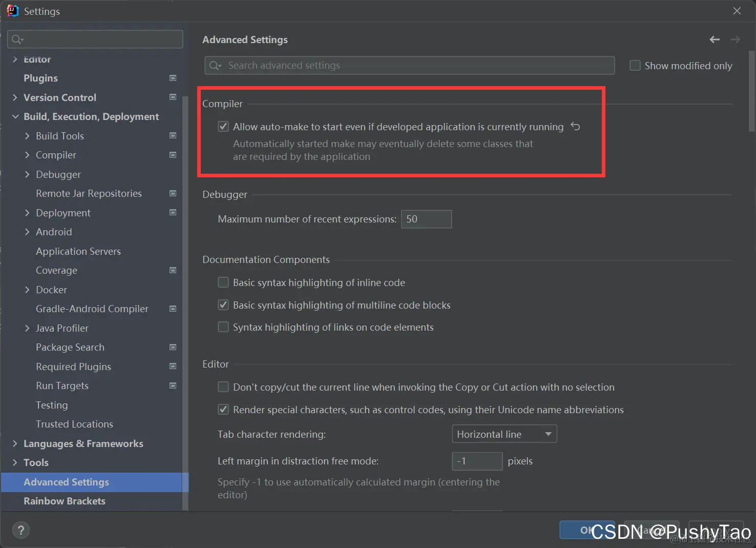Open Rainbow Brackets settings page
The image size is (756, 548).
pyautogui.click(x=65, y=501)
